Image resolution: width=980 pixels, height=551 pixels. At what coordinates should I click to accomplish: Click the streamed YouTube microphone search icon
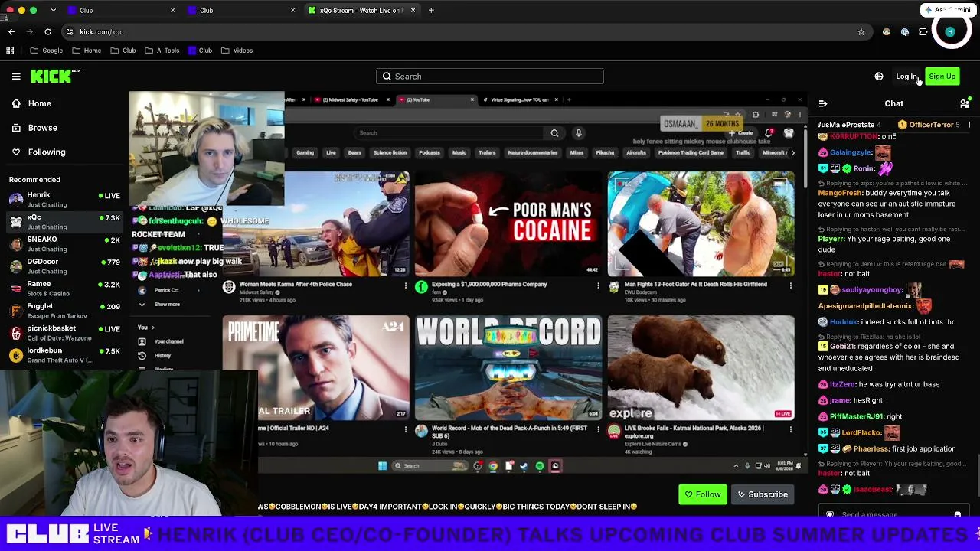[579, 133]
